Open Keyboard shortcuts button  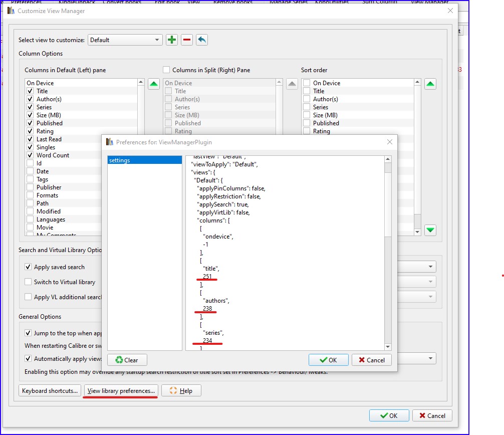(50, 390)
